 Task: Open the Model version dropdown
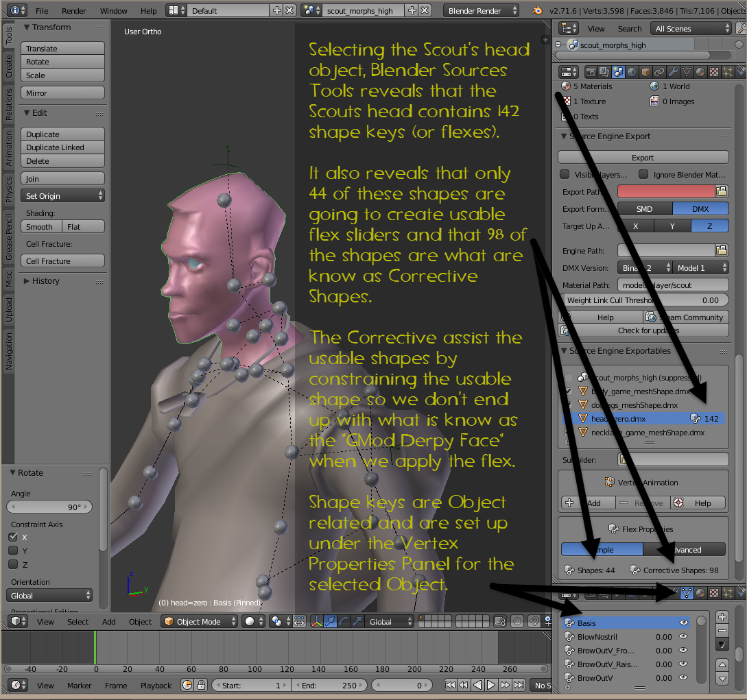[x=700, y=267]
